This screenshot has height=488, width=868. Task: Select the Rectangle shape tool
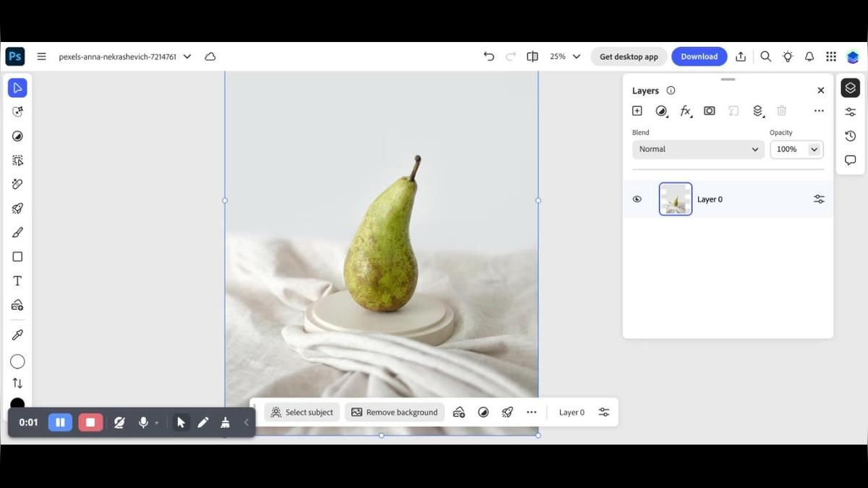[17, 257]
